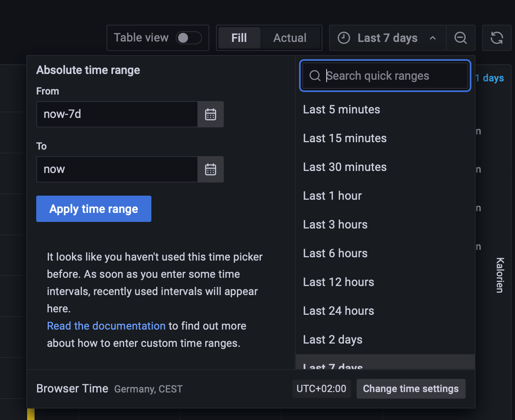Screen dimensions: 515x420
Task: Click the refresh dashboard icon
Action: [497, 38]
